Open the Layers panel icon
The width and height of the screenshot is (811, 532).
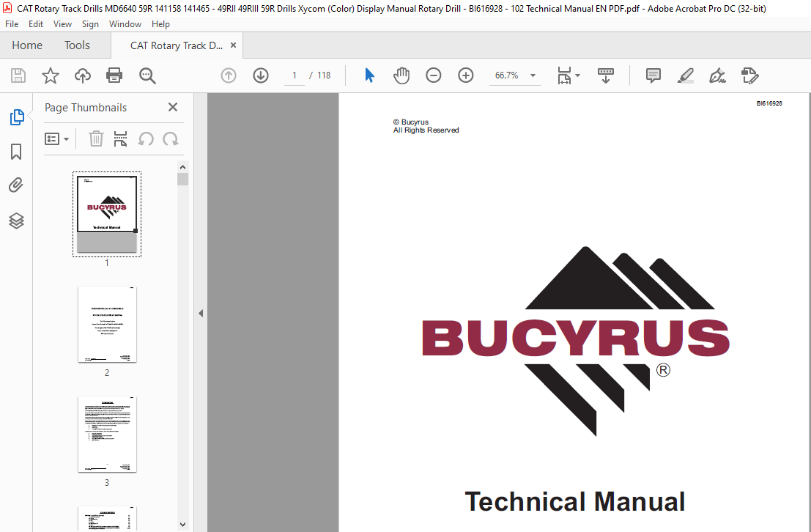[x=16, y=221]
